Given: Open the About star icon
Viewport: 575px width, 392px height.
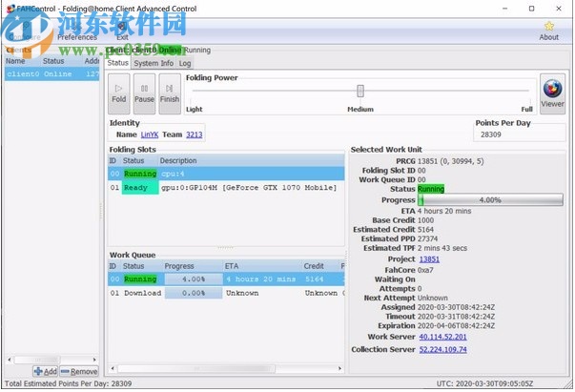Looking at the screenshot, I should (548, 31).
